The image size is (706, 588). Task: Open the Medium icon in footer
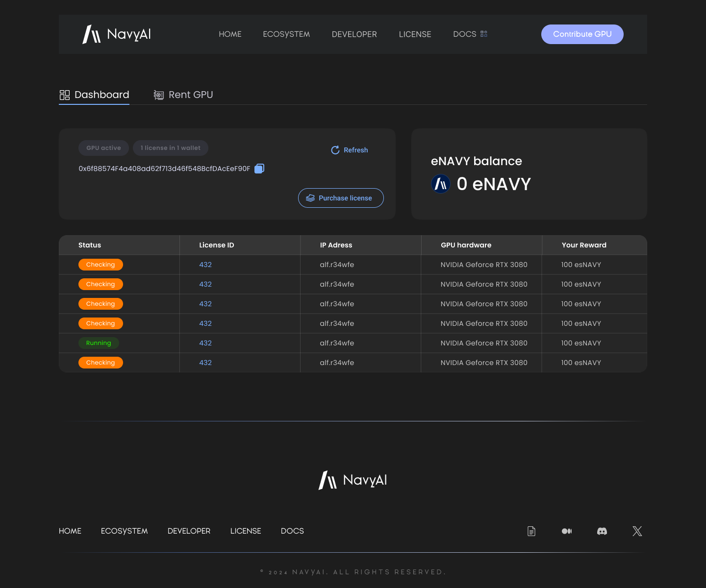click(567, 531)
